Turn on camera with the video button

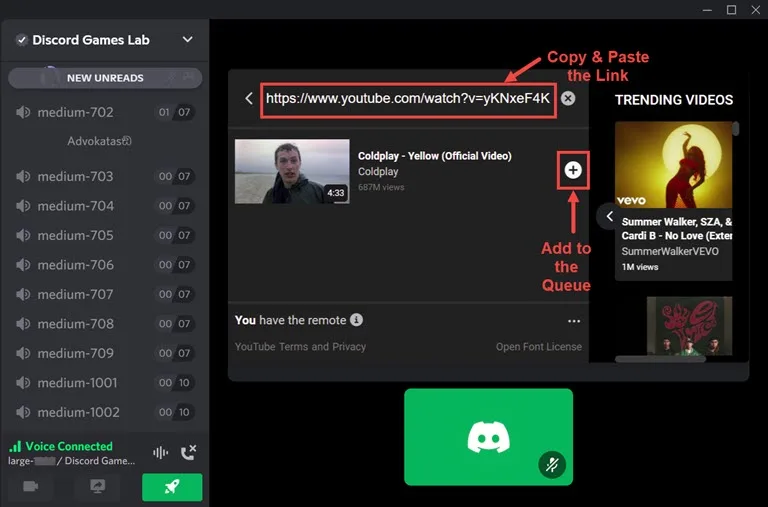tap(30, 486)
